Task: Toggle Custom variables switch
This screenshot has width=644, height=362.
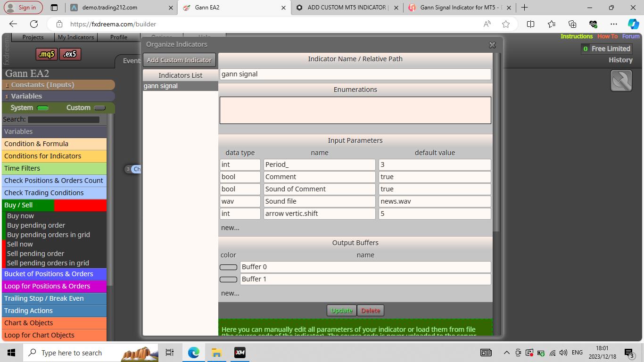Action: (x=99, y=108)
